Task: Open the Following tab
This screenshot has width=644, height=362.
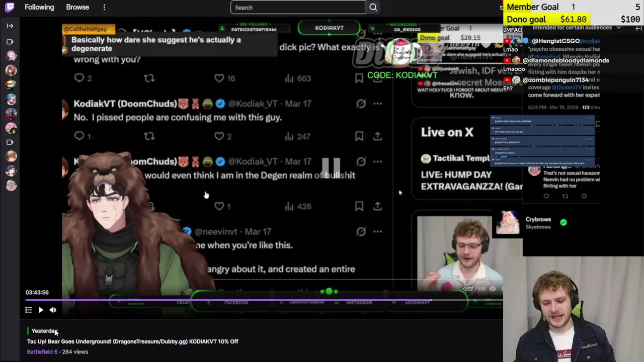Action: point(39,7)
